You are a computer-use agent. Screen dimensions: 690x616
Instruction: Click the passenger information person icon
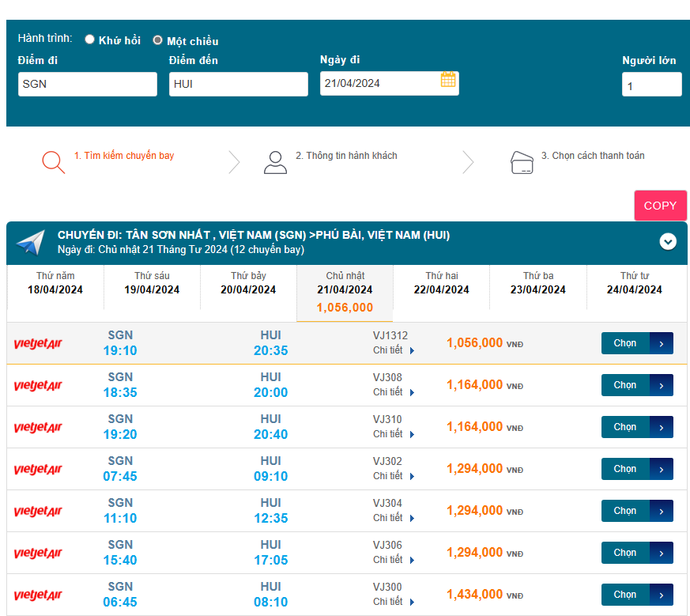275,161
